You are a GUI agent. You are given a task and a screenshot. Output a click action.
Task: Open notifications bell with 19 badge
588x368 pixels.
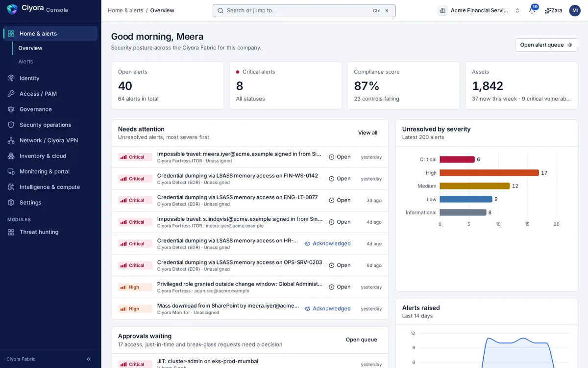click(x=532, y=10)
